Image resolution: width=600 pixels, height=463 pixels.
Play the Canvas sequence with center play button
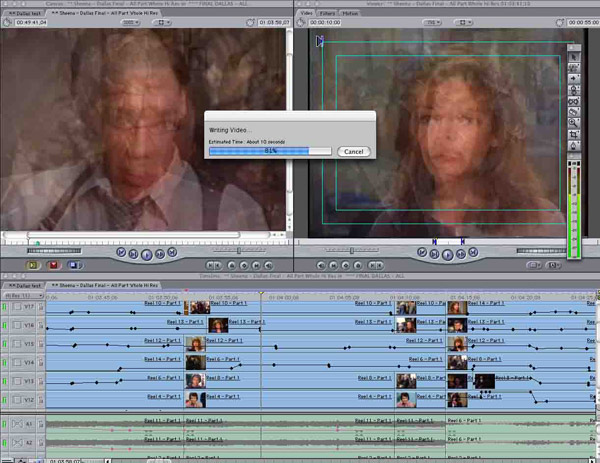pyautogui.click(x=147, y=255)
